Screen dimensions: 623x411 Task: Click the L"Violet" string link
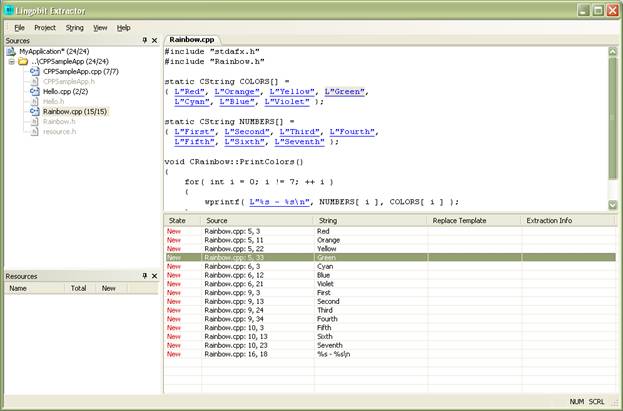[x=287, y=102]
